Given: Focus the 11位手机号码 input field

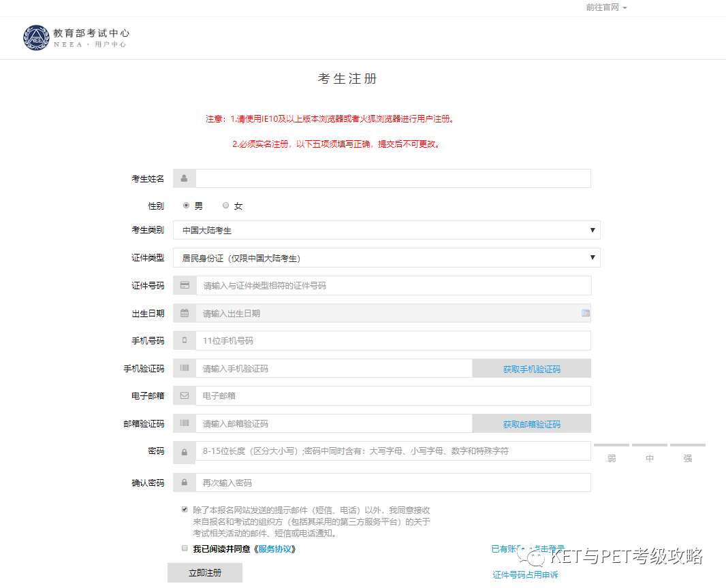Looking at the screenshot, I should (x=393, y=340).
